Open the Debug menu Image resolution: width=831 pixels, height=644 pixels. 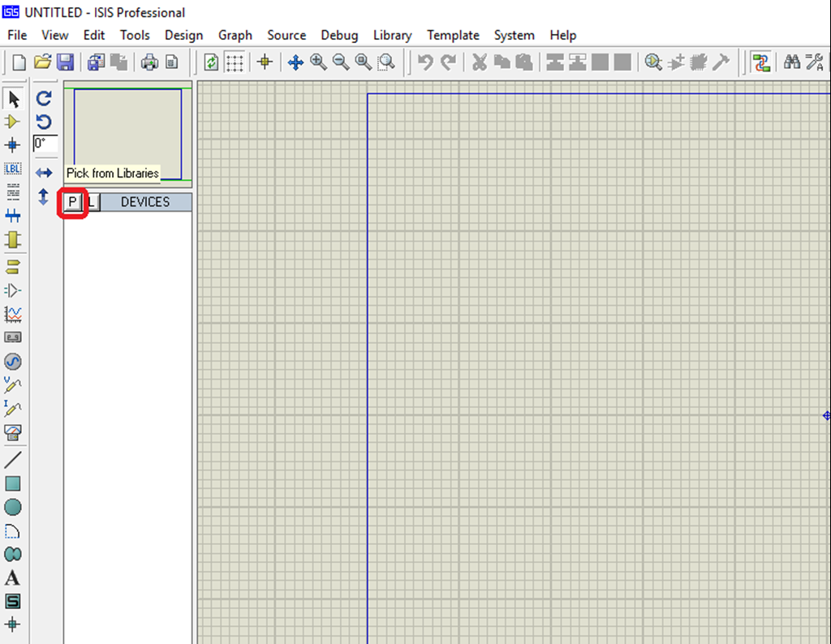(339, 35)
